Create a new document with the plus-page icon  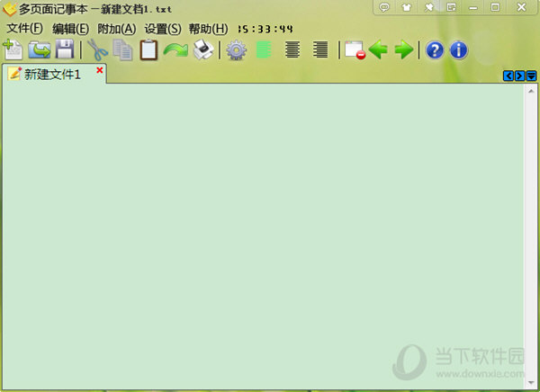(x=13, y=50)
